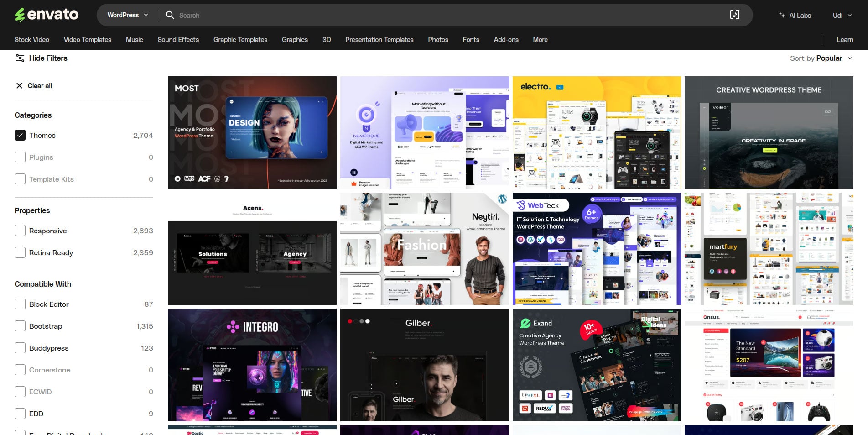Open the Acens theme thumbnail
This screenshot has height=435, width=868.
click(252, 249)
